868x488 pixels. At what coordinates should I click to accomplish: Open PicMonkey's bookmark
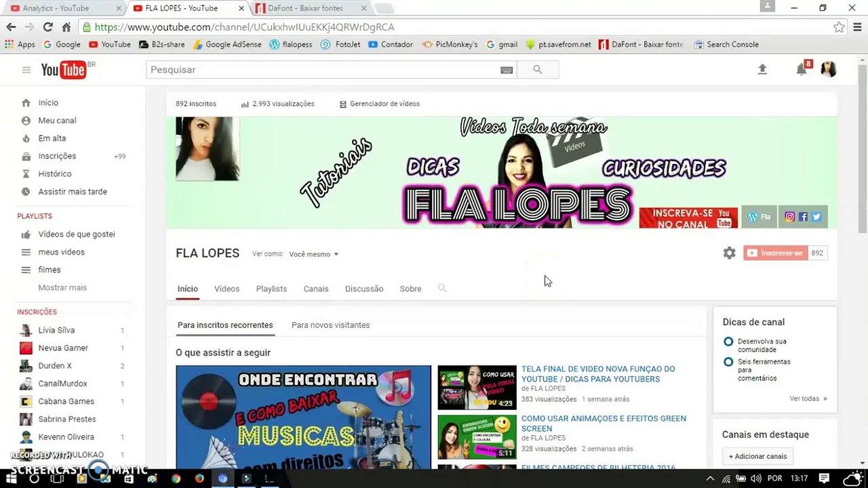[450, 45]
